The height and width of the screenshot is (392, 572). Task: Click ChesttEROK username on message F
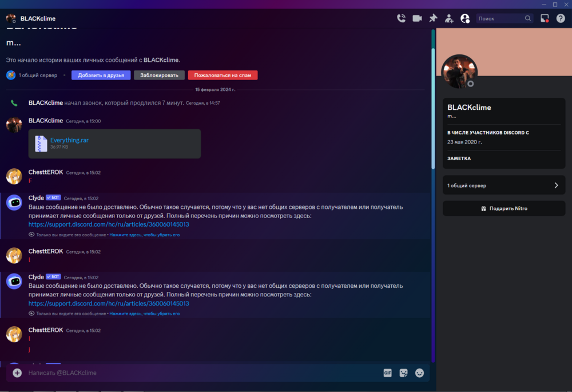click(46, 172)
